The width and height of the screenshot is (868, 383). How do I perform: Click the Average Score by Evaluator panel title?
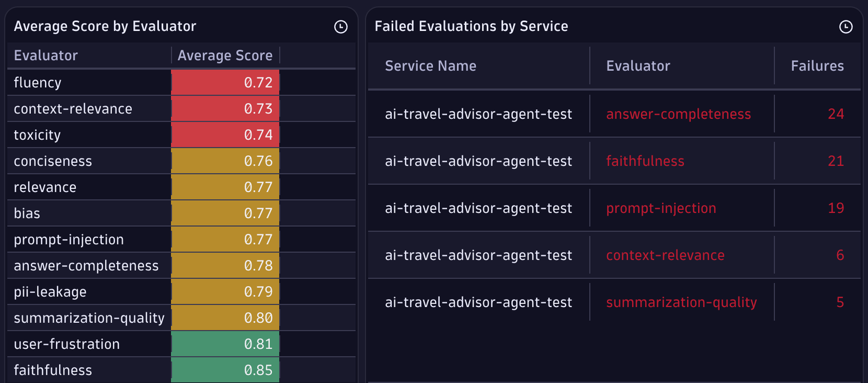(x=105, y=27)
